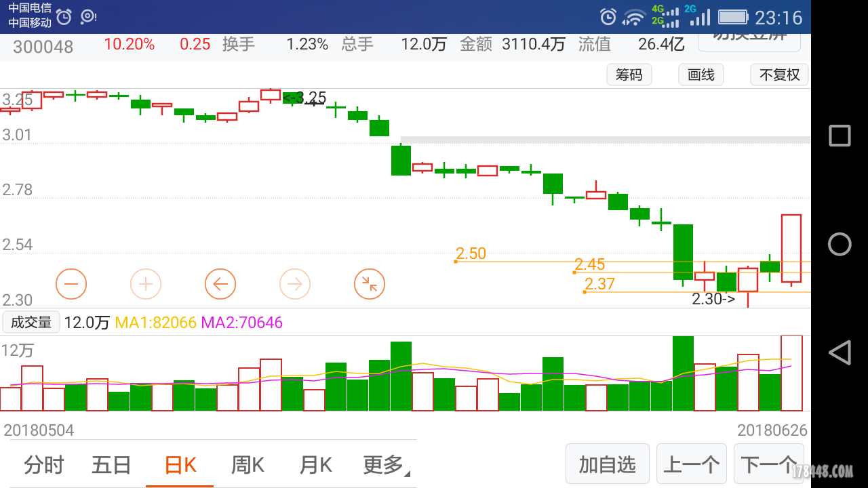This screenshot has height=488, width=868.
Task: Tap the zoom-in plus circle icon
Action: click(x=146, y=284)
